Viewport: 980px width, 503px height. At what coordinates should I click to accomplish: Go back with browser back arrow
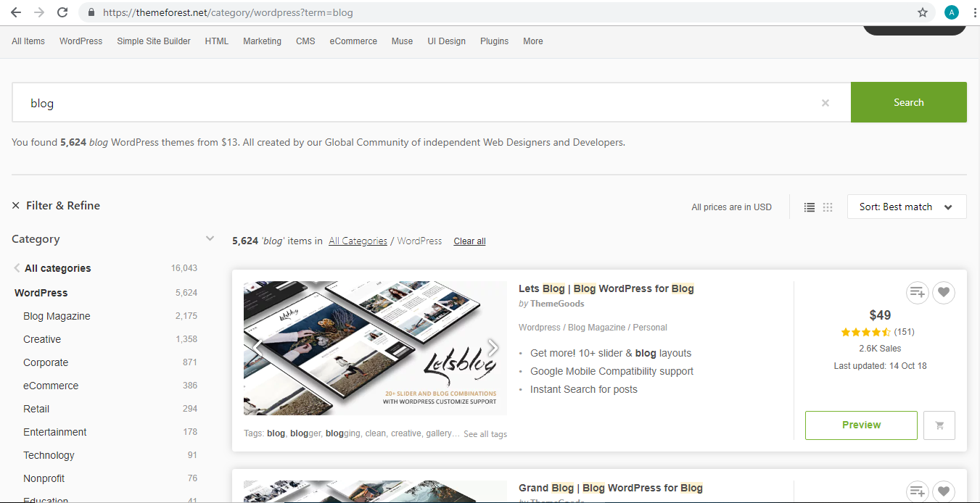tap(15, 12)
